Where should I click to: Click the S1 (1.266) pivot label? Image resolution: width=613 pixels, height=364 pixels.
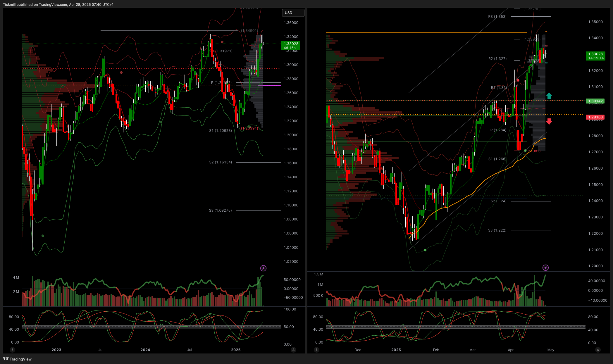pos(497,159)
